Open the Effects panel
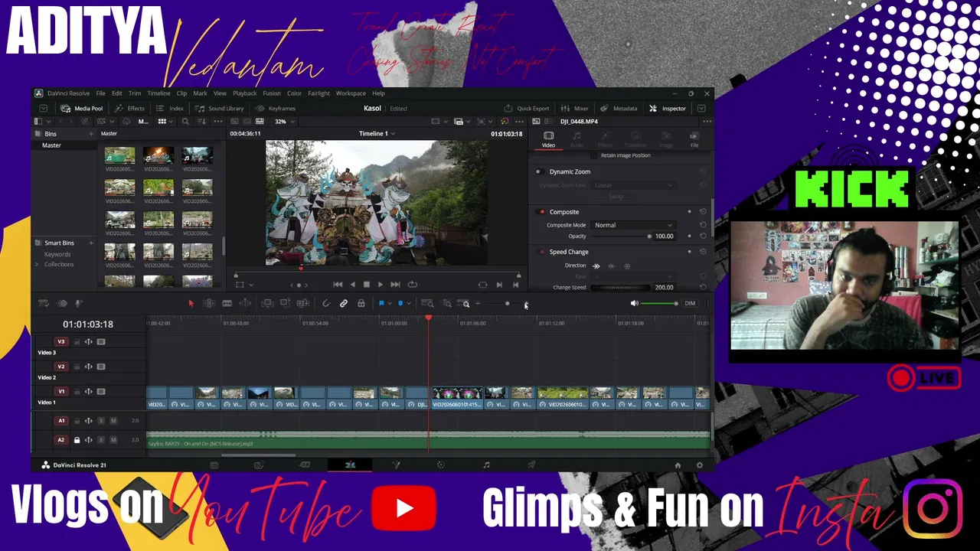The width and height of the screenshot is (980, 551). [130, 109]
